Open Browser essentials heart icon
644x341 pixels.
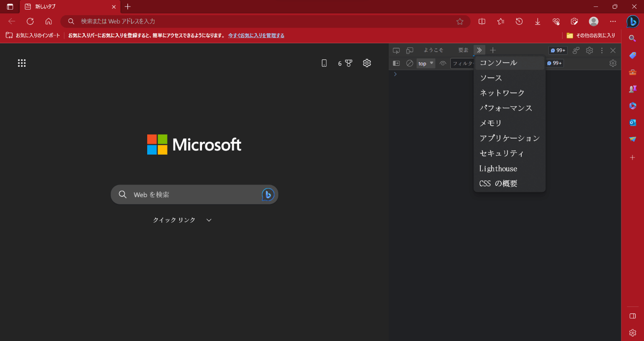pyautogui.click(x=556, y=21)
